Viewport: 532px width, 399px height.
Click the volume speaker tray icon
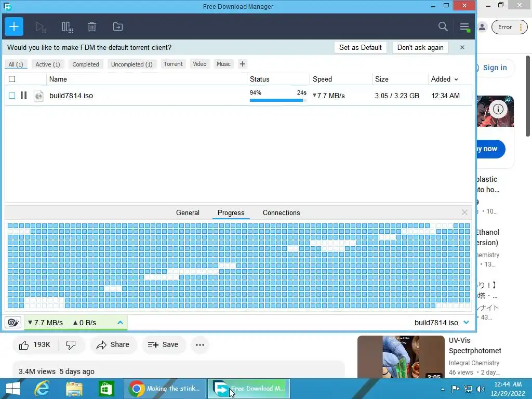(x=481, y=389)
